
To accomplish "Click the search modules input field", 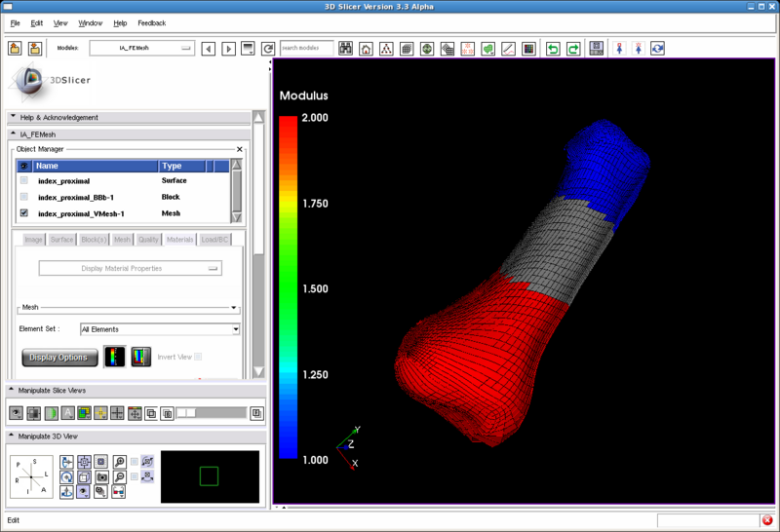I will pos(306,48).
